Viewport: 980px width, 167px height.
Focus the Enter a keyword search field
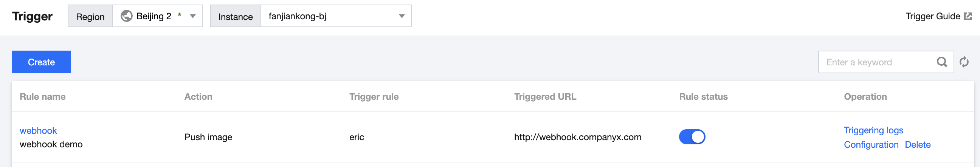(x=877, y=62)
